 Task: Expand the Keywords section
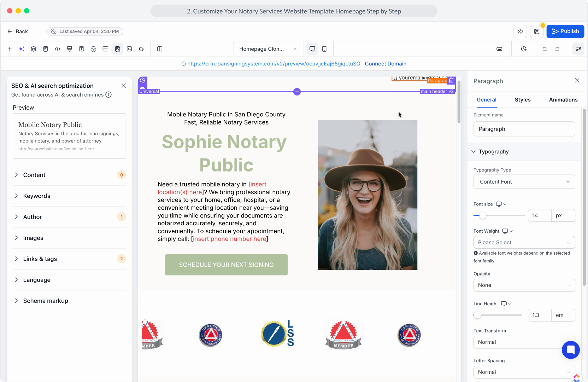pyautogui.click(x=37, y=196)
